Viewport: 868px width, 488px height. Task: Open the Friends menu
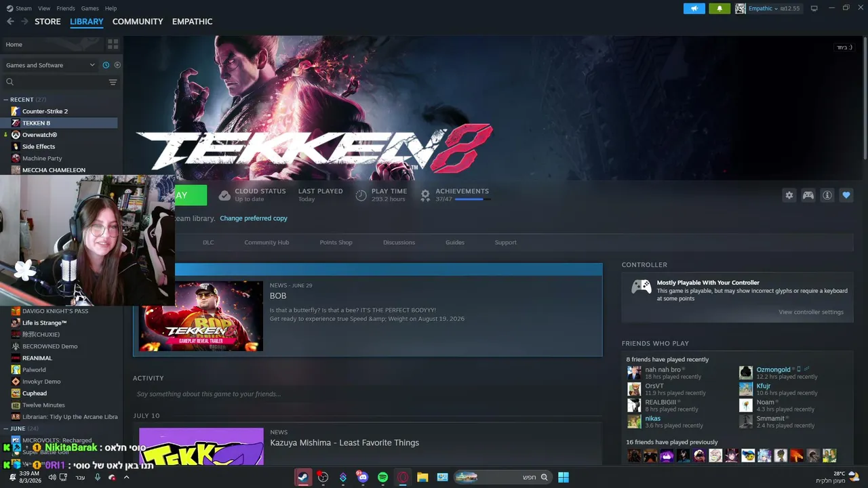coord(66,8)
